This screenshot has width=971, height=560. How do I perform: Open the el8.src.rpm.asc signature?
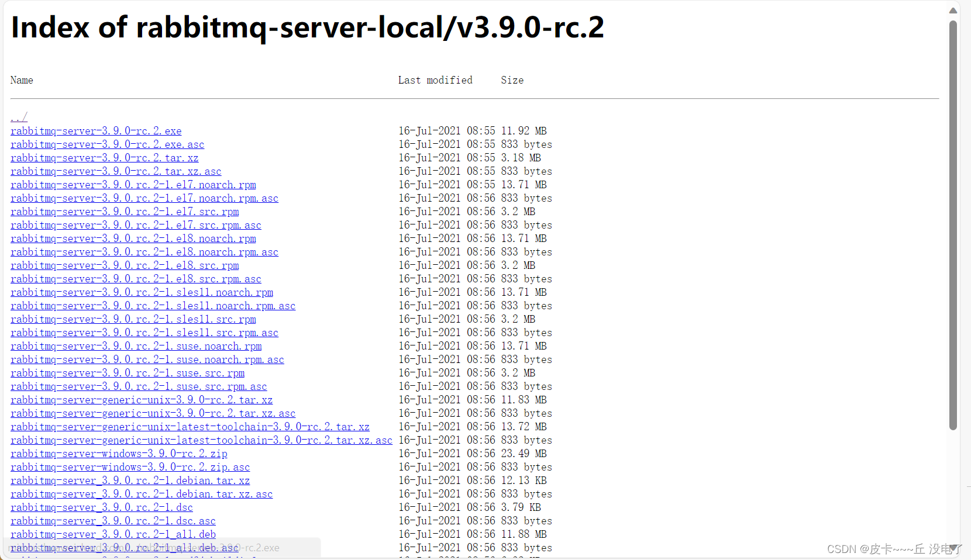point(136,279)
